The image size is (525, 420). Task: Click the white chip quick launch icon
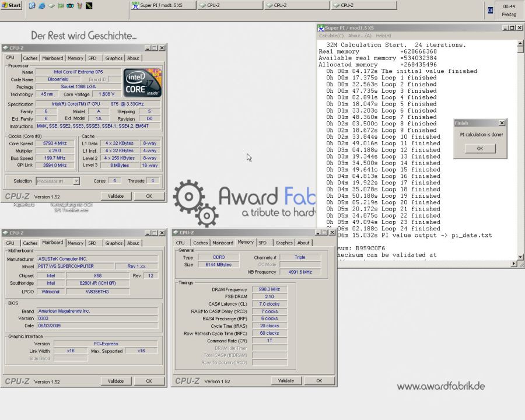coord(51,6)
